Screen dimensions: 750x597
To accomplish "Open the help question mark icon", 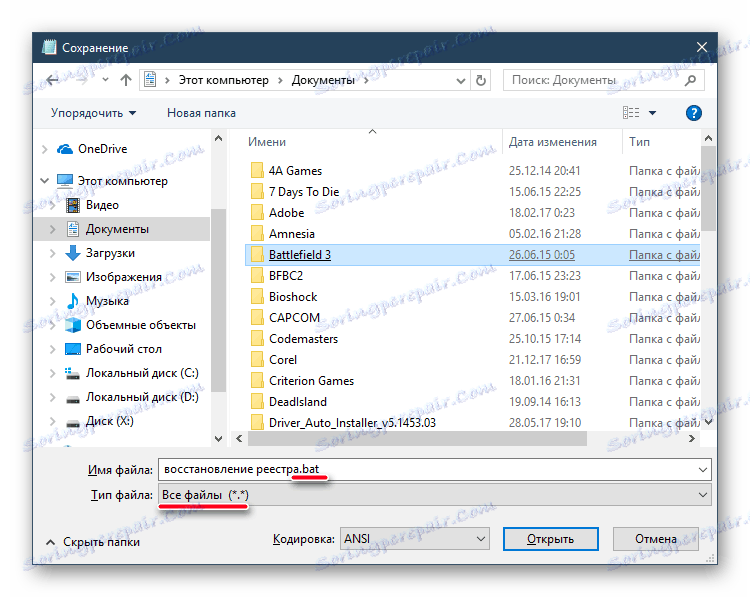I will coord(694,113).
